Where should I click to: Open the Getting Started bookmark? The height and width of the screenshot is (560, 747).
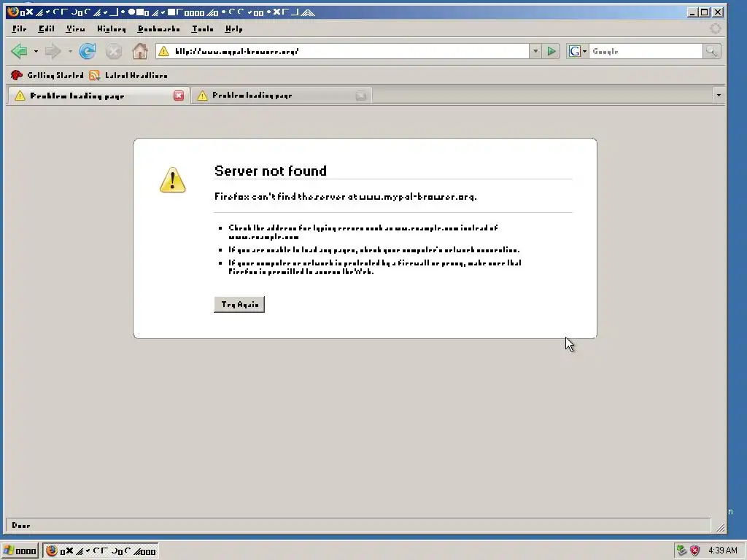click(47, 75)
